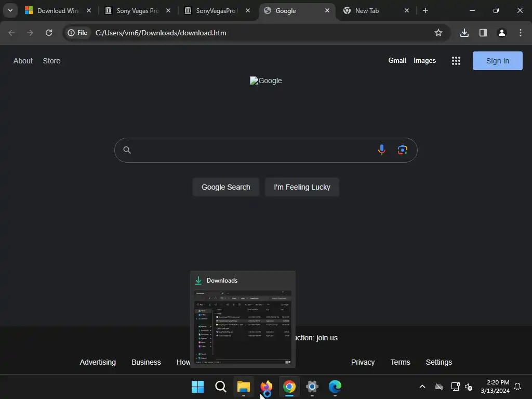The width and height of the screenshot is (532, 399).
Task: Launch Firefox from taskbar
Action: point(267,387)
